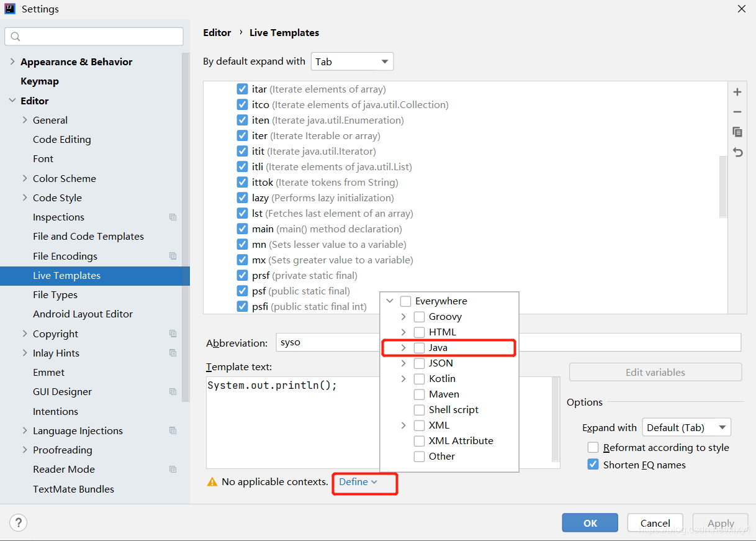Click the remove template minus icon
Image resolution: width=756 pixels, height=541 pixels.
(x=737, y=112)
